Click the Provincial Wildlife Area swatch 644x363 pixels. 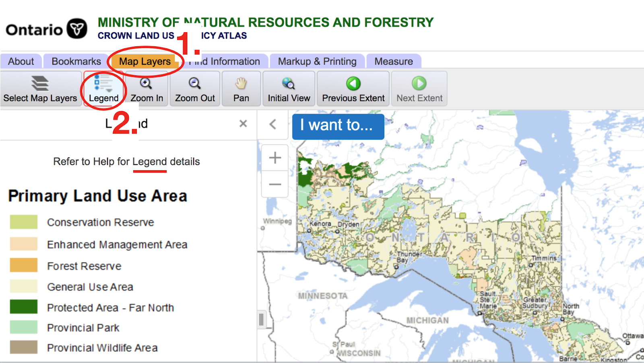pyautogui.click(x=24, y=347)
